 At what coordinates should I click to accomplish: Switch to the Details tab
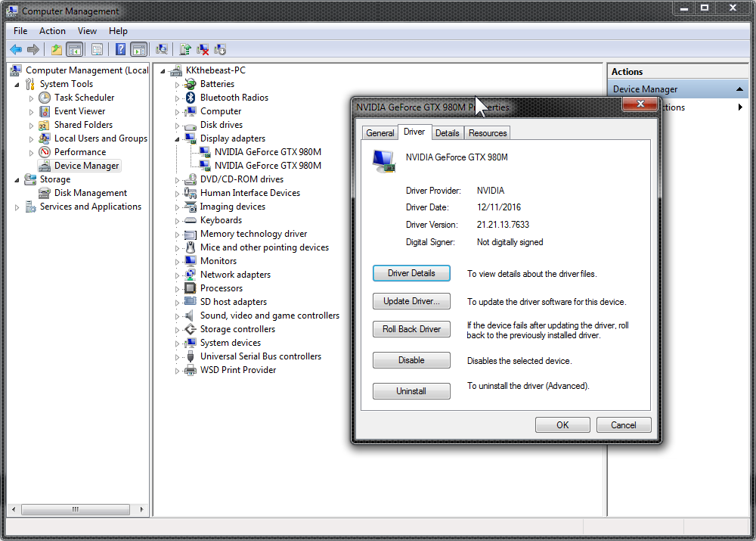[447, 133]
